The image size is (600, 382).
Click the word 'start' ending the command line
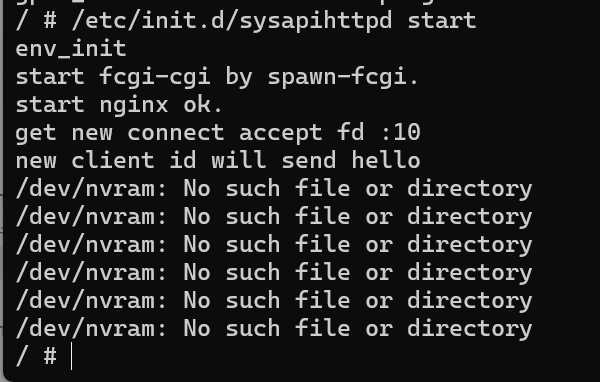442,20
